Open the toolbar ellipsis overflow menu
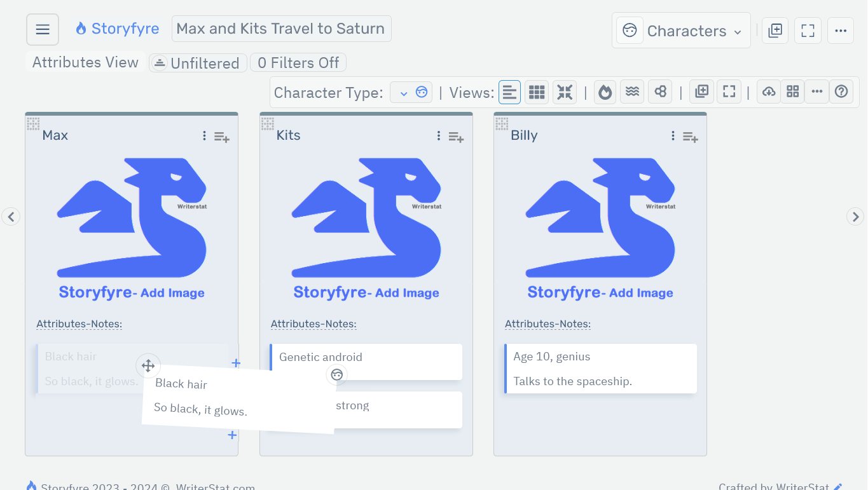 coord(816,91)
